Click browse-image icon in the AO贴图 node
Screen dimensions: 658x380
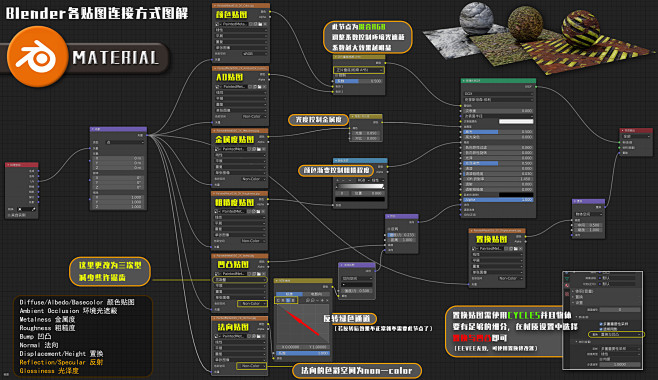217,86
